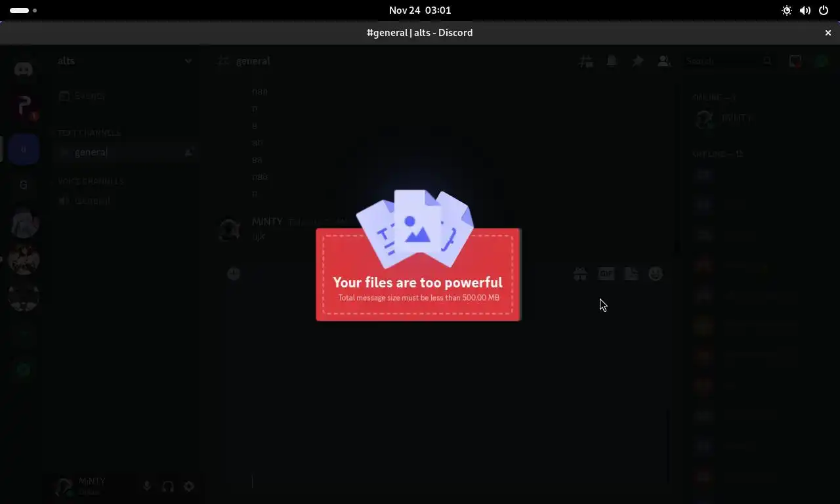Image resolution: width=840 pixels, height=504 pixels.
Task: Toggle channel notification bell settings
Action: 612,61
